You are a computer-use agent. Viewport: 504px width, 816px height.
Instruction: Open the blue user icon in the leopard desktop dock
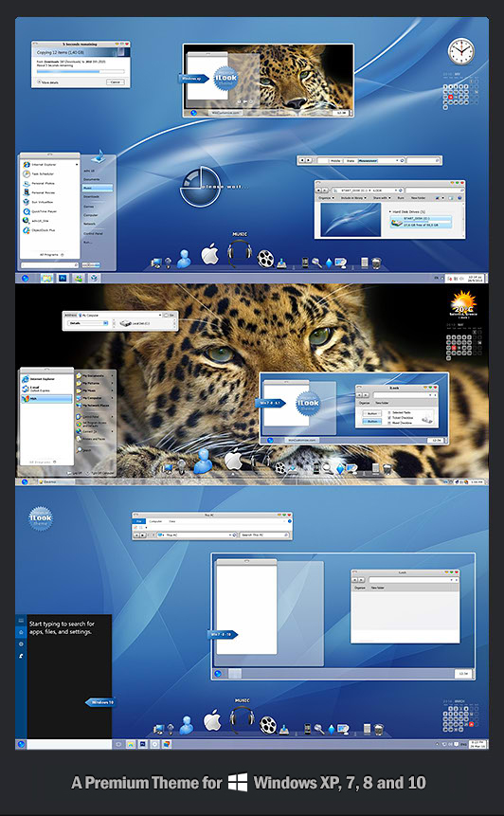(203, 462)
